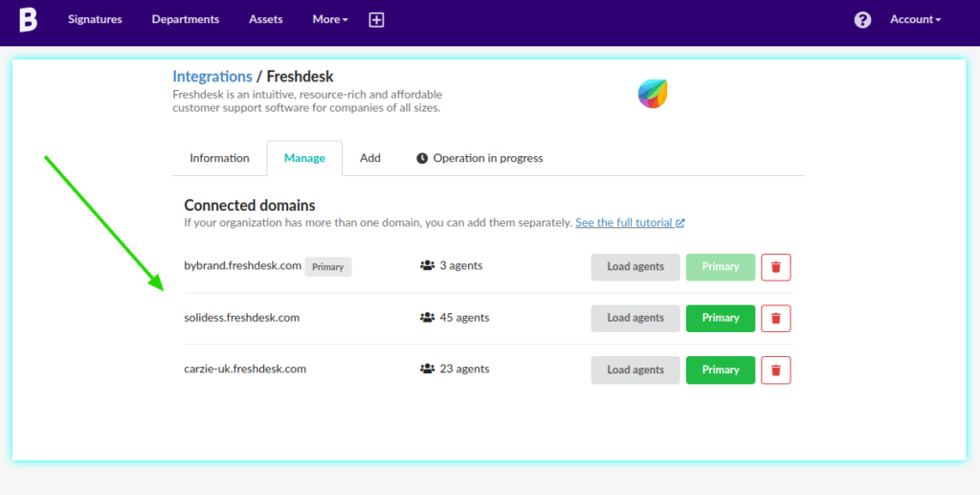
Task: Set solidess.freshdesk.com as Primary
Action: pyautogui.click(x=721, y=318)
